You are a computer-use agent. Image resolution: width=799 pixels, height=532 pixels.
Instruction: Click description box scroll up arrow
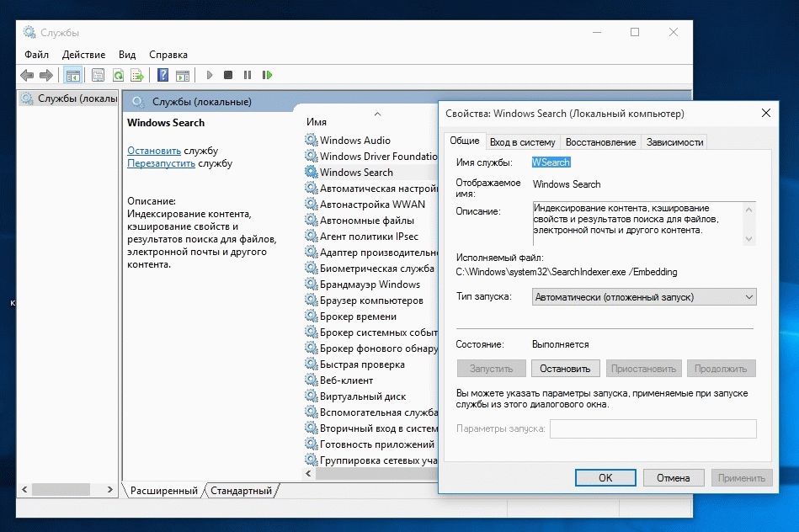(x=748, y=209)
